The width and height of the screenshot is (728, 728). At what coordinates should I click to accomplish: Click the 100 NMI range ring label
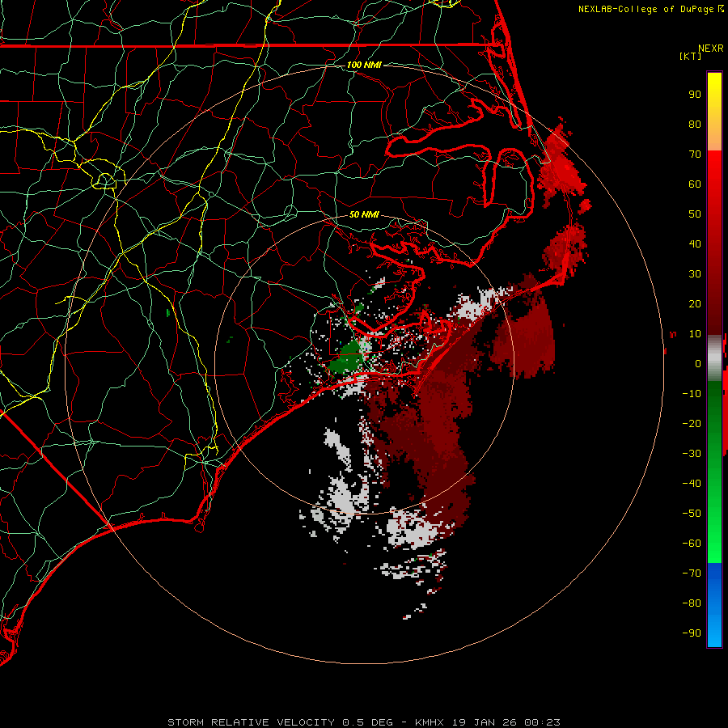[x=364, y=65]
